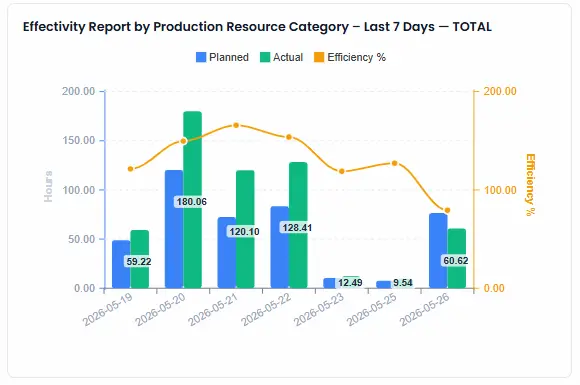
Task: Click the efficiency line point for 2026-05-25
Action: click(x=395, y=163)
